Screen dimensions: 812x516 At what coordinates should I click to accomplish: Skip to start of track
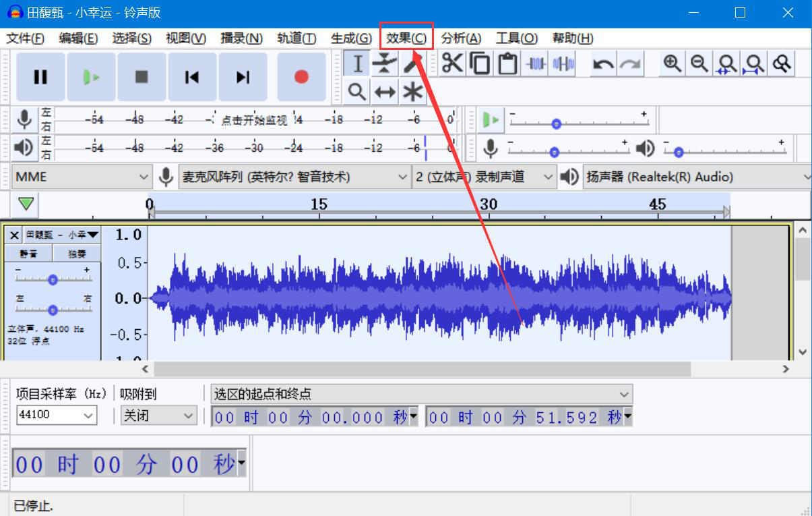point(192,77)
